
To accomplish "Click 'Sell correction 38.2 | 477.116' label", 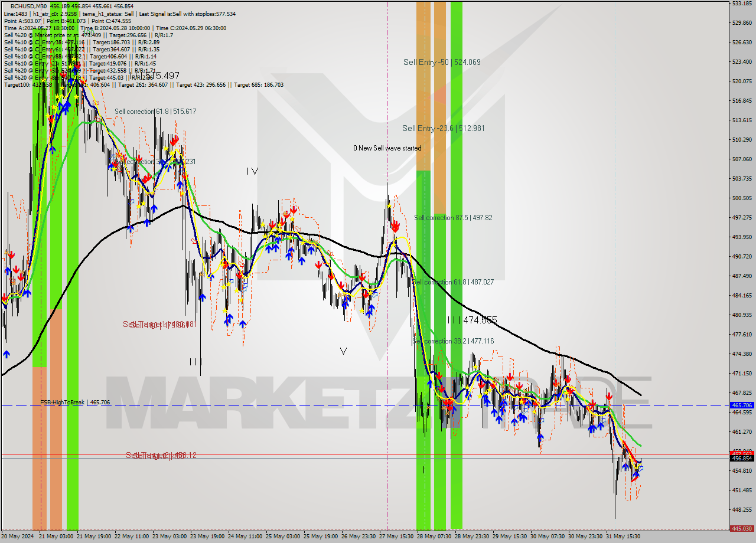I will (x=453, y=341).
